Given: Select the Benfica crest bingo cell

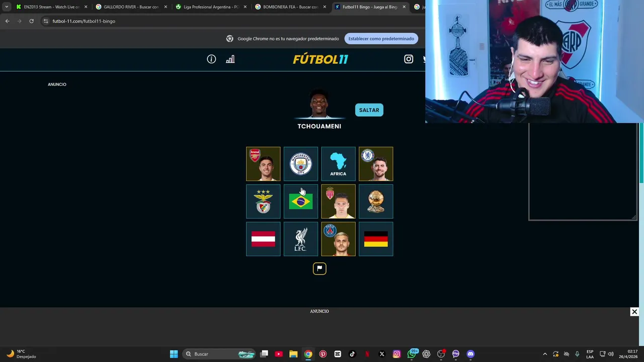Looking at the screenshot, I should pyautogui.click(x=263, y=202).
